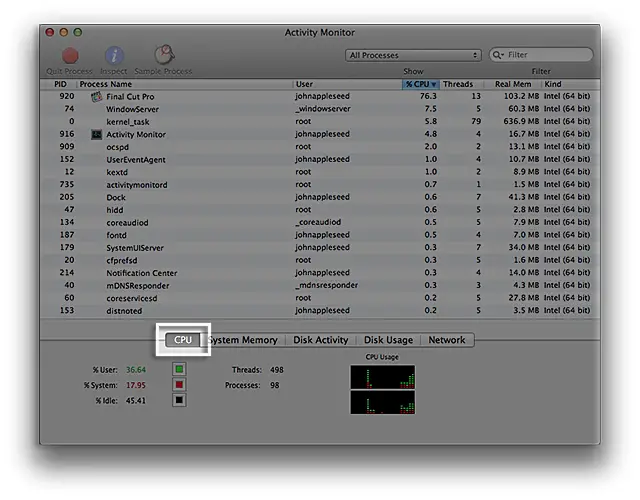Select the fontd process row

[320, 235]
